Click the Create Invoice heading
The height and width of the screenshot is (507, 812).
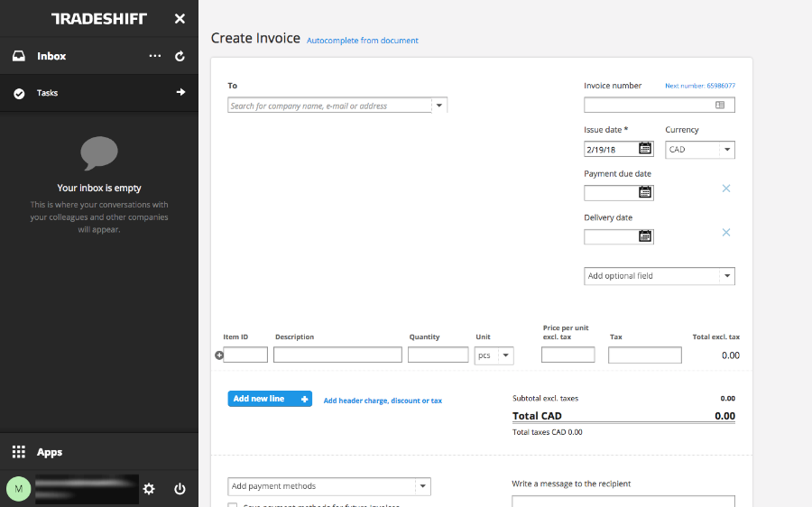pos(255,38)
